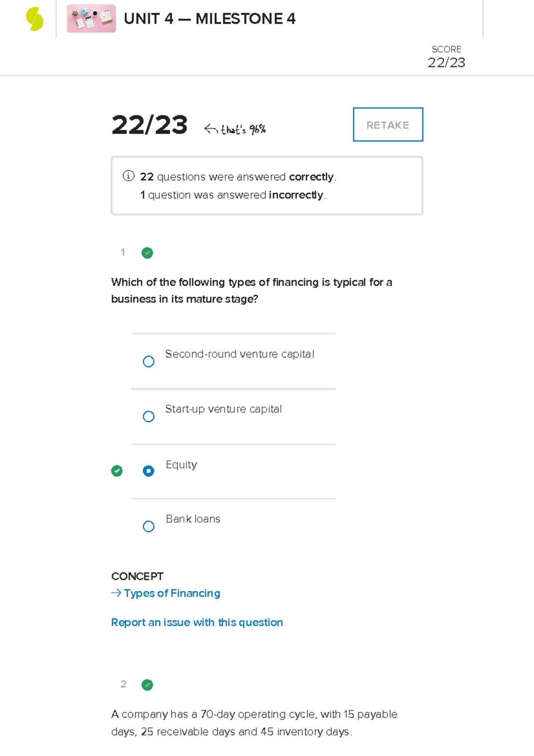The image size is (534, 756).
Task: Click the question 2 number label
Action: click(x=123, y=684)
